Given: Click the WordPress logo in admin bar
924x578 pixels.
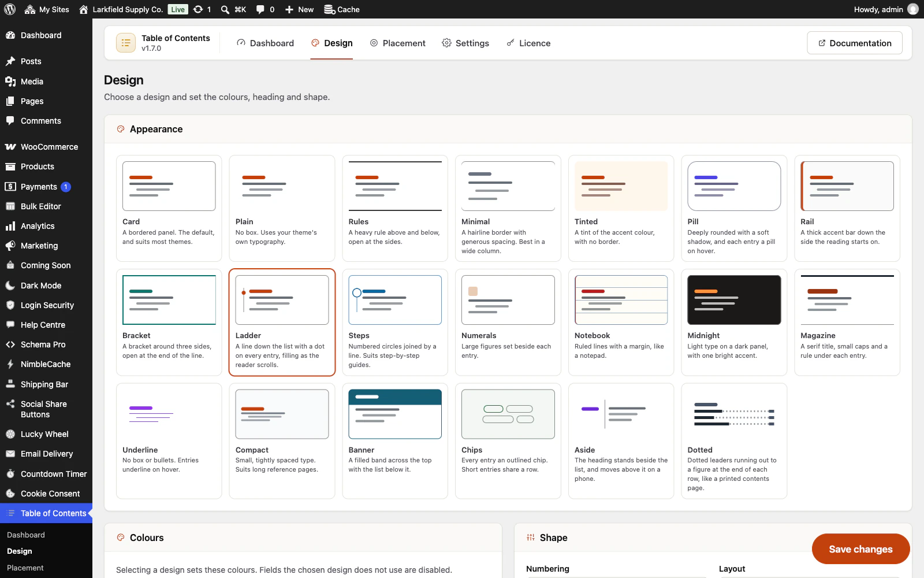Looking at the screenshot, I should click(10, 9).
